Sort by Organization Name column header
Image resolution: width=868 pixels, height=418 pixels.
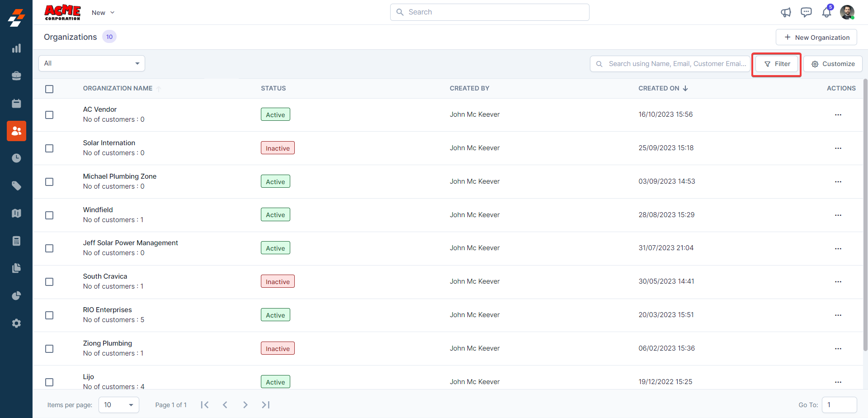pos(118,88)
